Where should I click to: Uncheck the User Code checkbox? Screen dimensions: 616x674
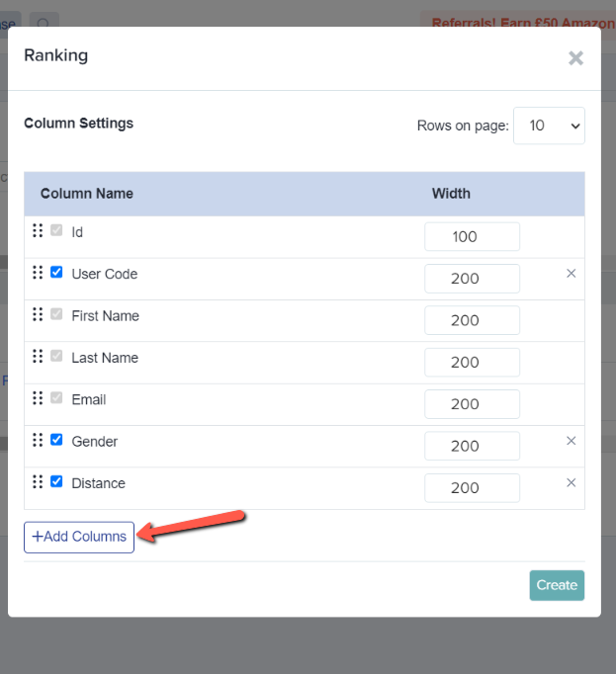tap(56, 272)
